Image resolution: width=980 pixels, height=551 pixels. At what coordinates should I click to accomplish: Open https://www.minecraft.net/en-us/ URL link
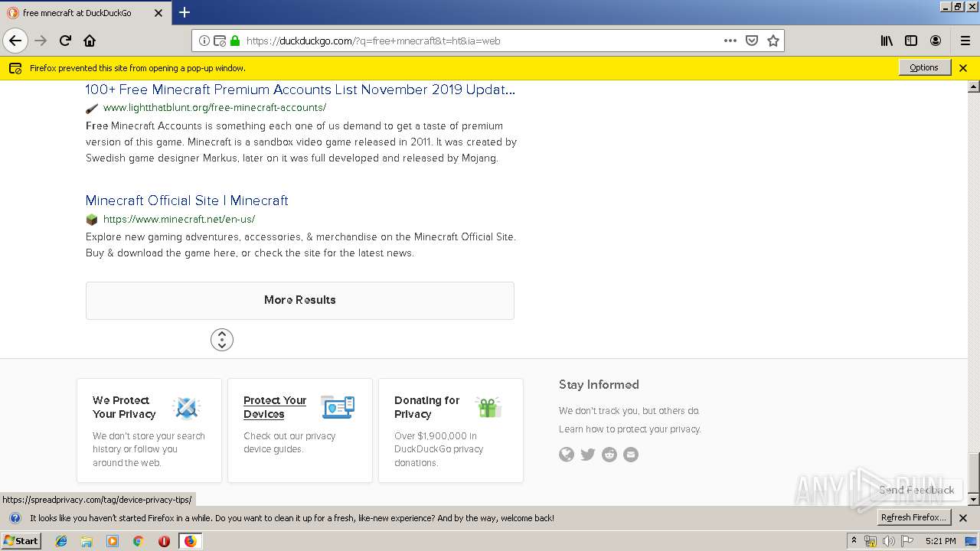click(x=179, y=219)
